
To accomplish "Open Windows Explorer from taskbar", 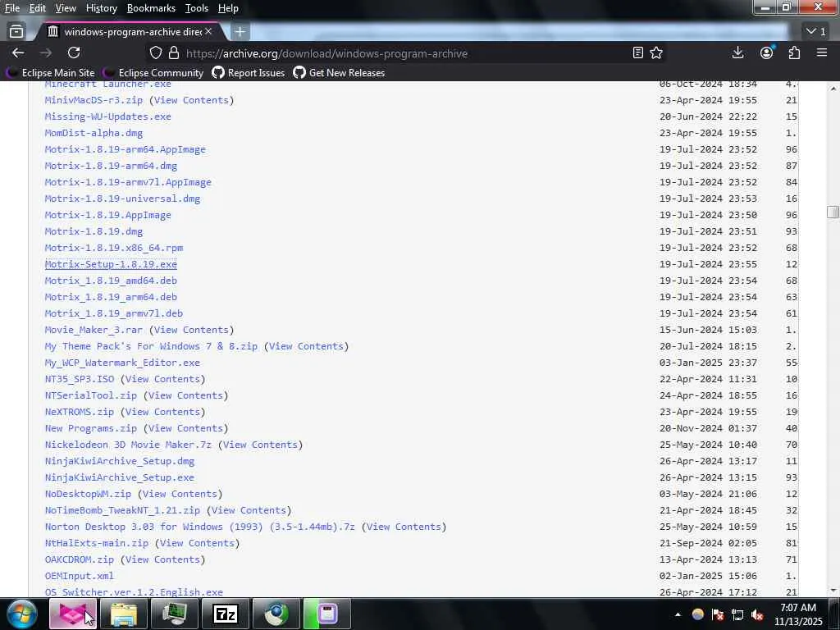I will 124,614.
